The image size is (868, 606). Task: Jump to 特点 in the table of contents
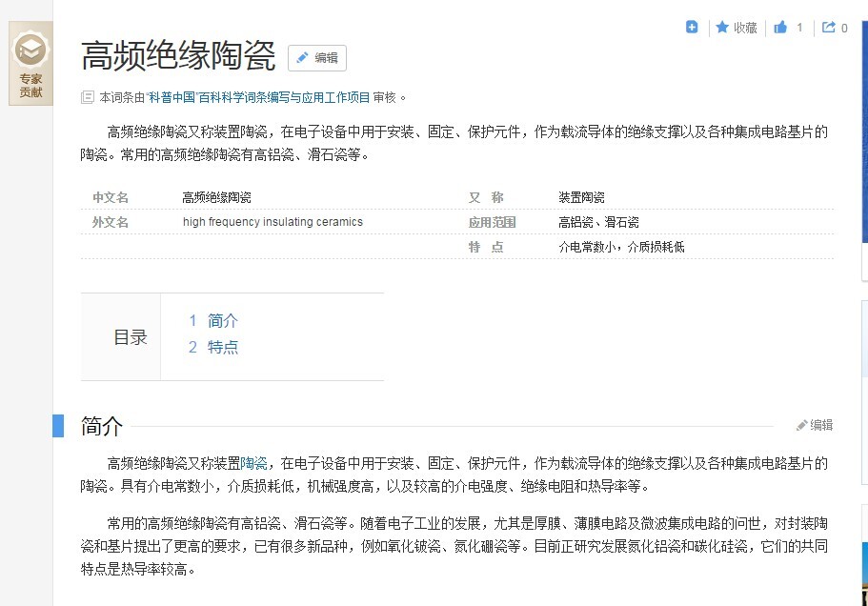(222, 347)
